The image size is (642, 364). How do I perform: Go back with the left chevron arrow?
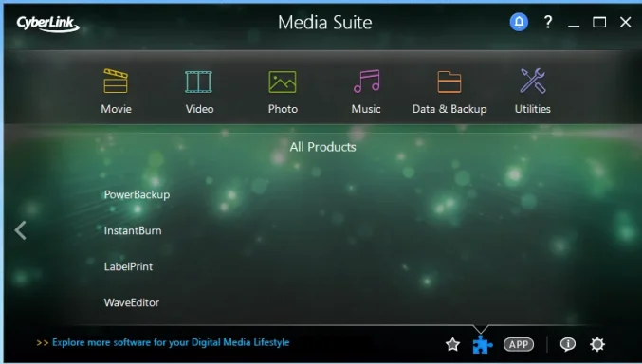click(x=20, y=230)
